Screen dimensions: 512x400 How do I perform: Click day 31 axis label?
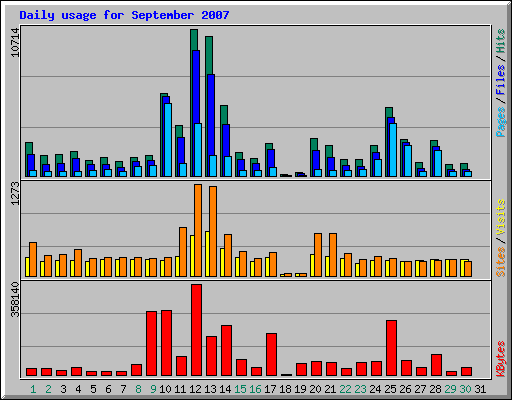(x=480, y=389)
